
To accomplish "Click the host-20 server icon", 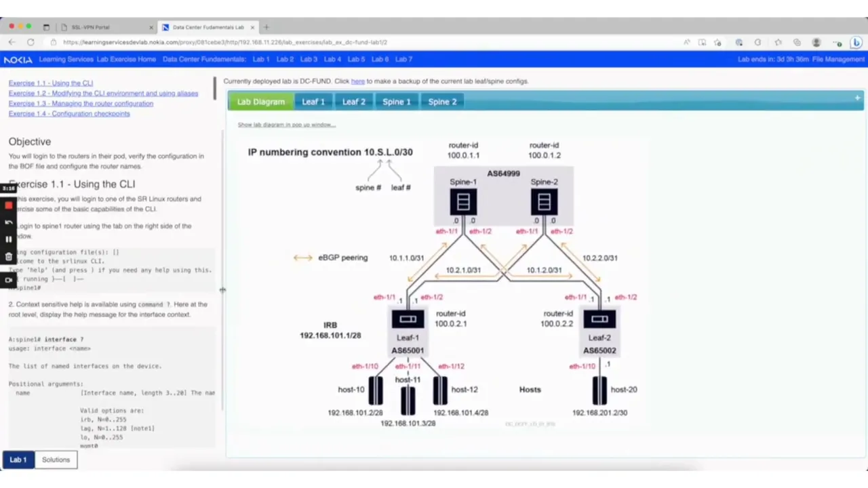I will pyautogui.click(x=599, y=390).
